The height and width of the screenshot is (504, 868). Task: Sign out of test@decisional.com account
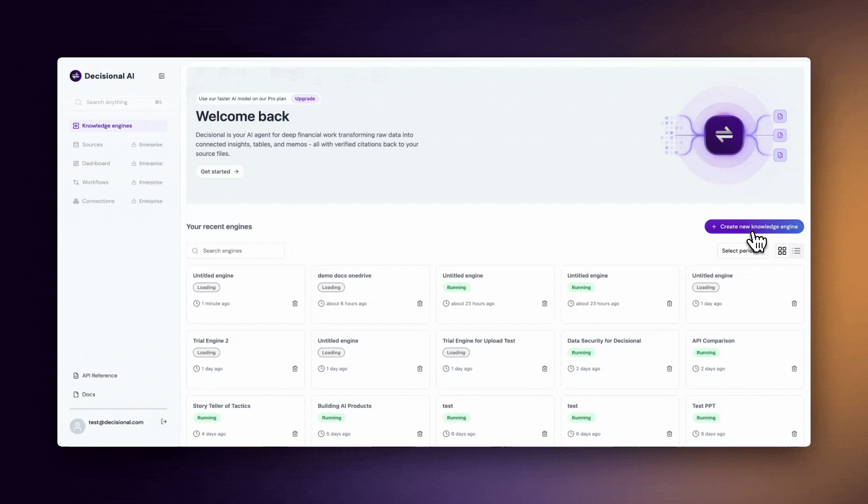click(164, 421)
